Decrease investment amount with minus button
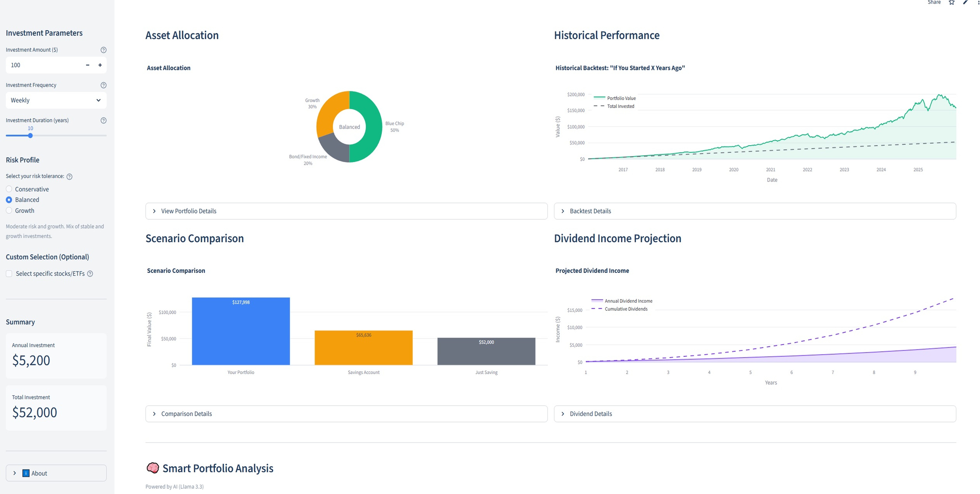Screen dimensions: 980x494 pyautogui.click(x=88, y=65)
